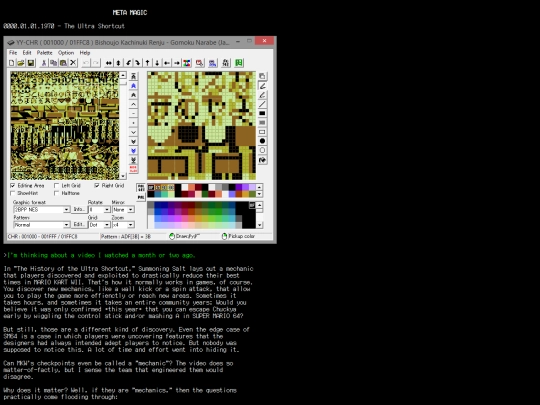Pick the teal swatch in palette strip
Image resolution: width=540 pixels, height=405 pixels.
point(164,194)
